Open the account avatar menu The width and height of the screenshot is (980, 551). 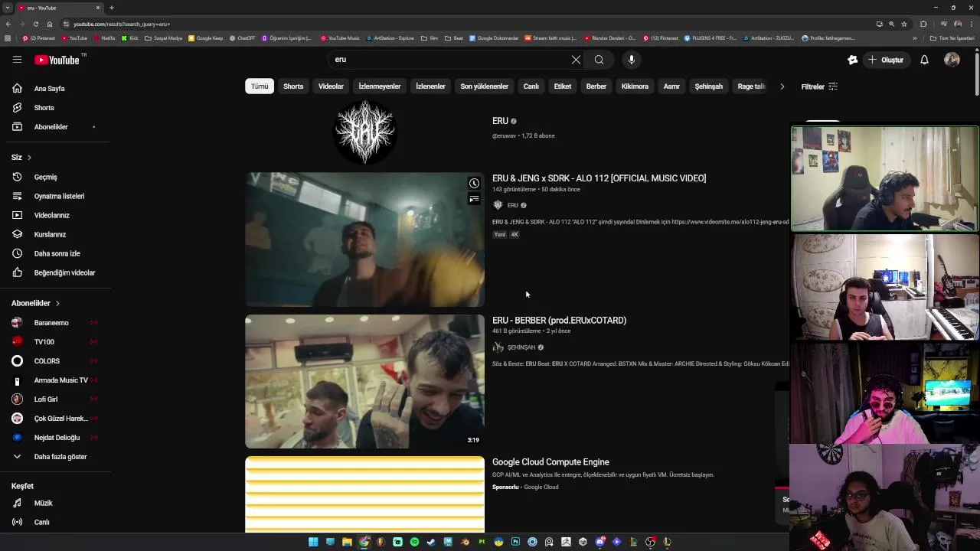(x=952, y=60)
